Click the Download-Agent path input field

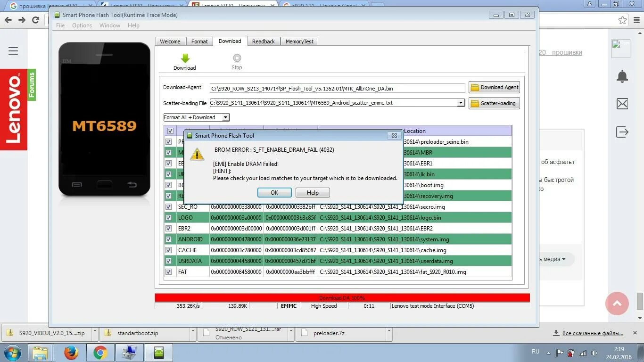[x=338, y=88]
